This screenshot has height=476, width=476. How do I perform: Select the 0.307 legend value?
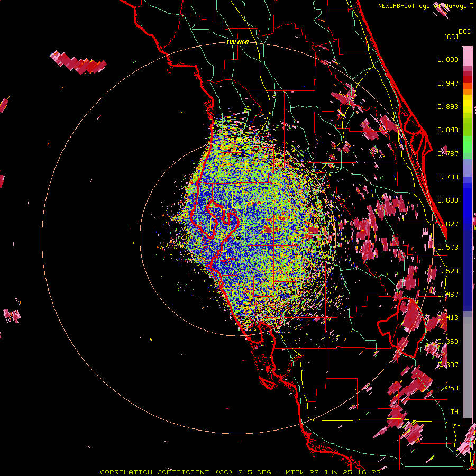coord(448,365)
